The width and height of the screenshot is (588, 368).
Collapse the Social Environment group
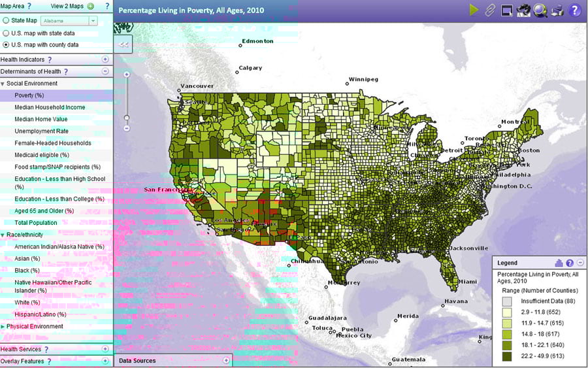pos(3,84)
